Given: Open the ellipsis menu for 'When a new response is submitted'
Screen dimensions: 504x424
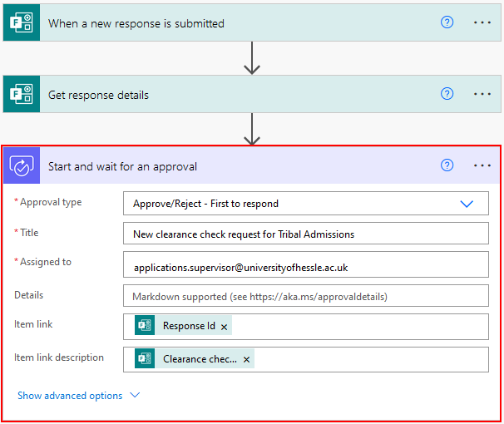Looking at the screenshot, I should (x=482, y=22).
